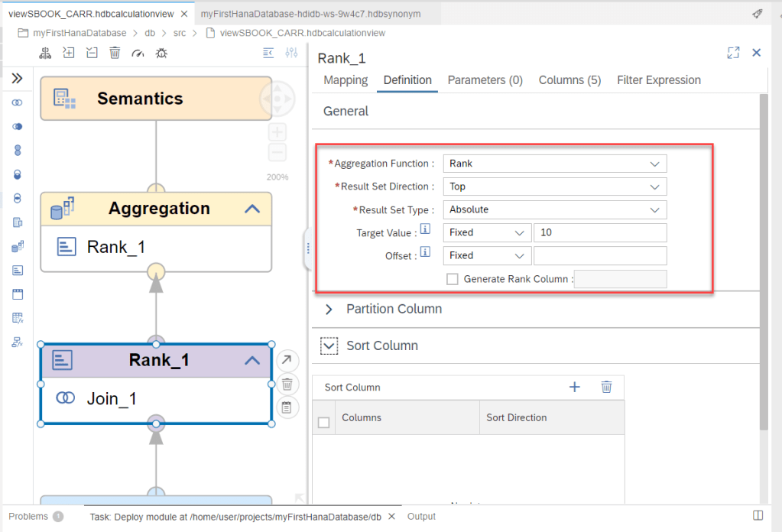Screen dimensions: 782x532
Task: Click the performance analysis gauge icon
Action: point(138,53)
